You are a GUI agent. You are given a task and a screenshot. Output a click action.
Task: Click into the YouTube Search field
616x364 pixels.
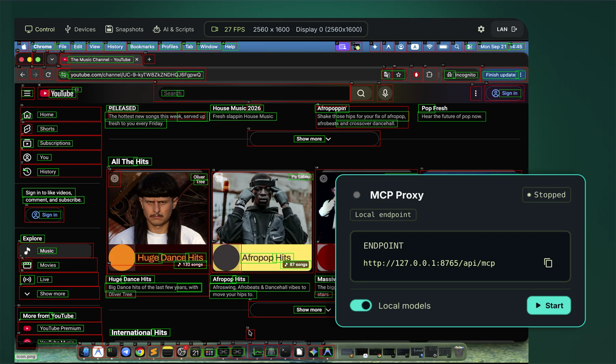click(x=254, y=93)
